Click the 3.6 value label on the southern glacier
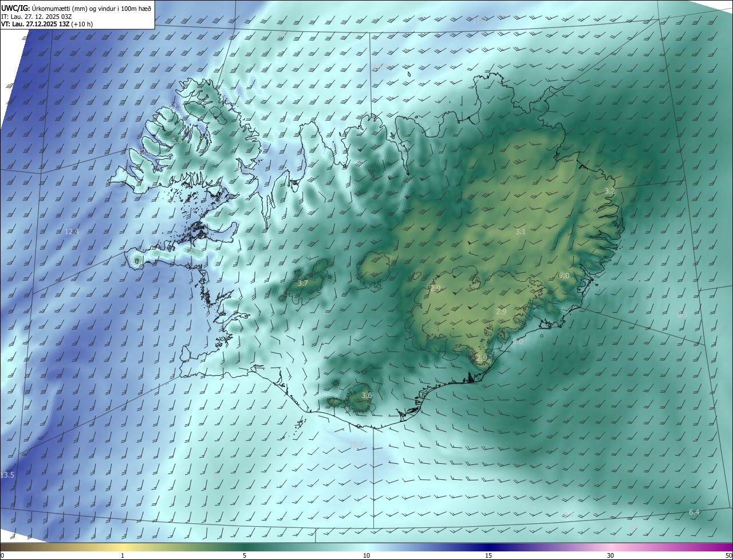This screenshot has height=560, width=733. point(367,395)
